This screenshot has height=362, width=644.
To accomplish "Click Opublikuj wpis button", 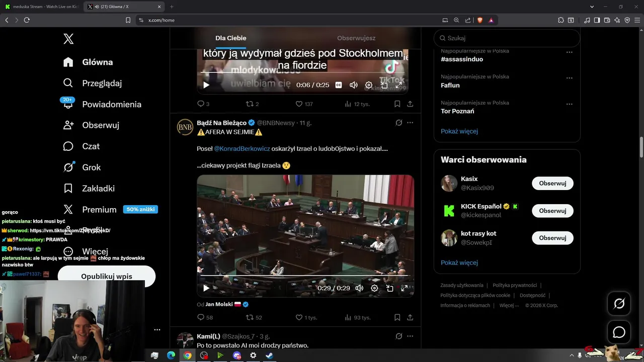I will (107, 276).
